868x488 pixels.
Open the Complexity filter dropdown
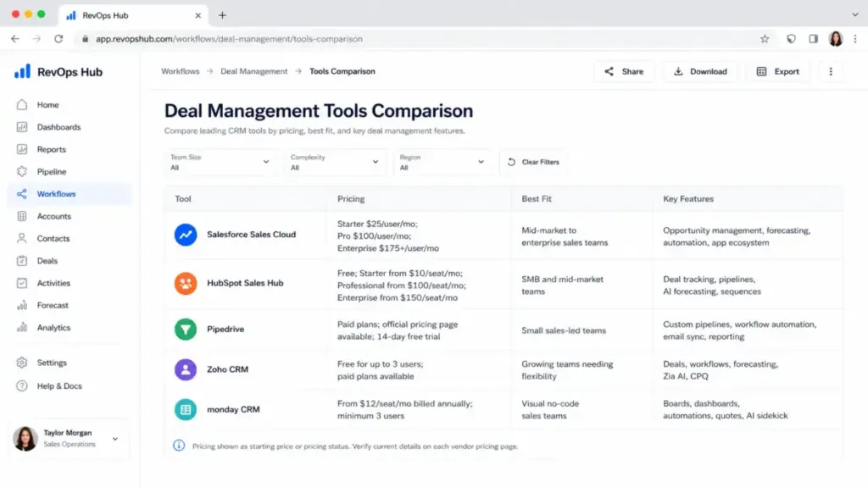(334, 162)
